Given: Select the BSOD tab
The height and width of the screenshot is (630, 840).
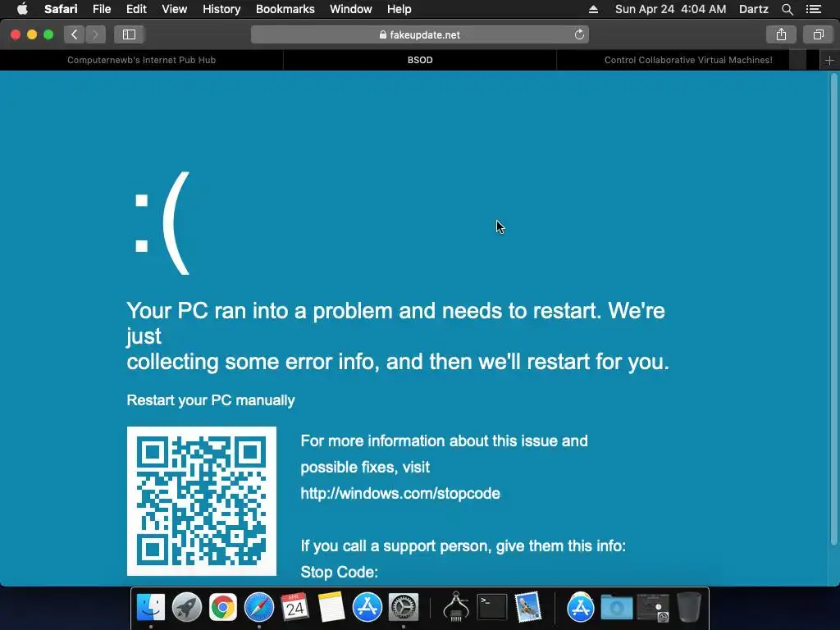Looking at the screenshot, I should [x=420, y=60].
